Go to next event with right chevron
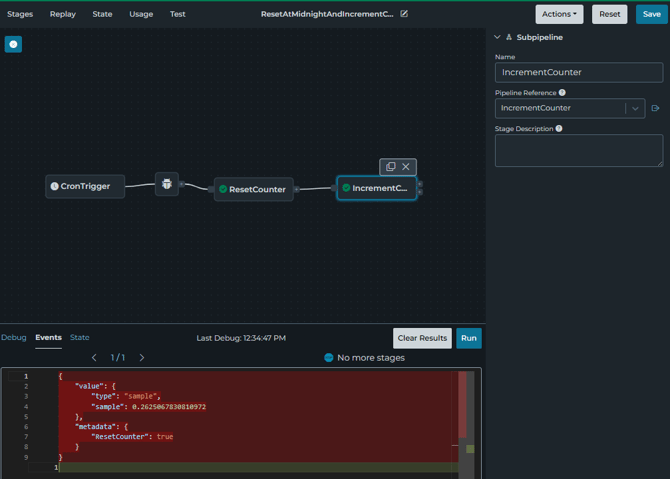 pos(142,358)
